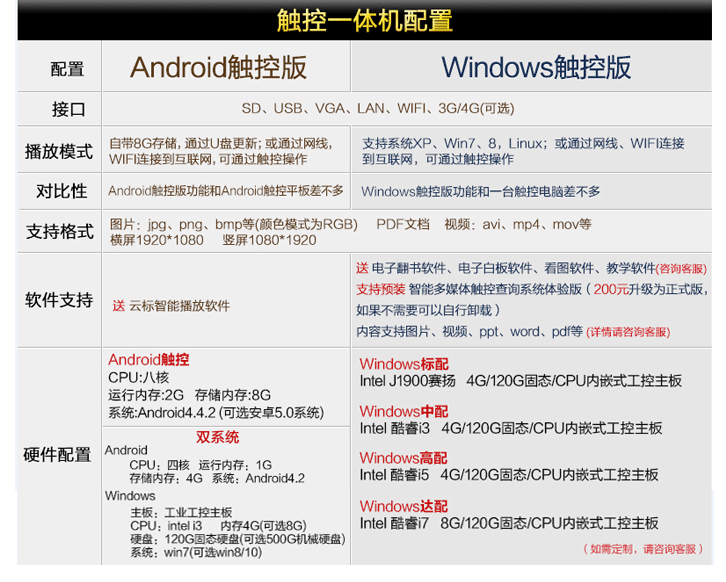Click Windows触控版功能和一台触控电脑差不多 text
Image resolution: width=726 pixels, height=582 pixels.
click(x=480, y=191)
